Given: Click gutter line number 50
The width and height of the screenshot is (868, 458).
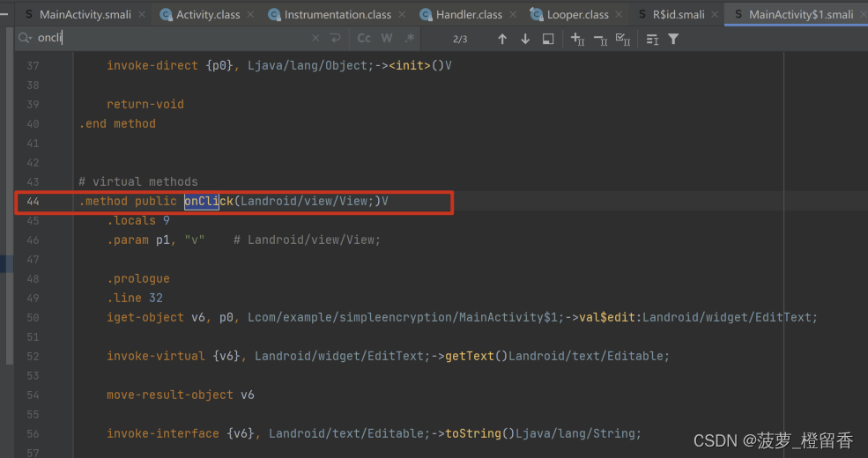Looking at the screenshot, I should 33,317.
